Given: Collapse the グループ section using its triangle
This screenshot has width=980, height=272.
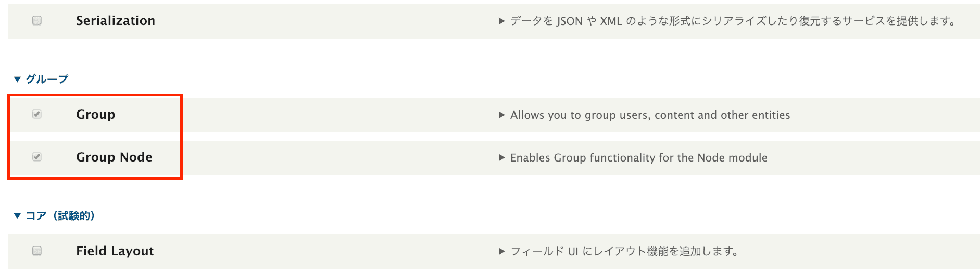Looking at the screenshot, I should click(17, 79).
